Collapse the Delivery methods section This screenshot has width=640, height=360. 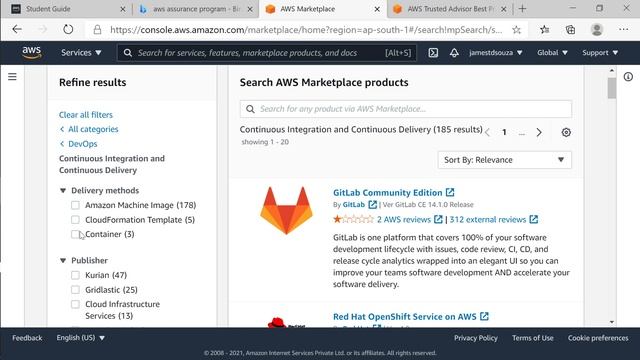(63, 190)
